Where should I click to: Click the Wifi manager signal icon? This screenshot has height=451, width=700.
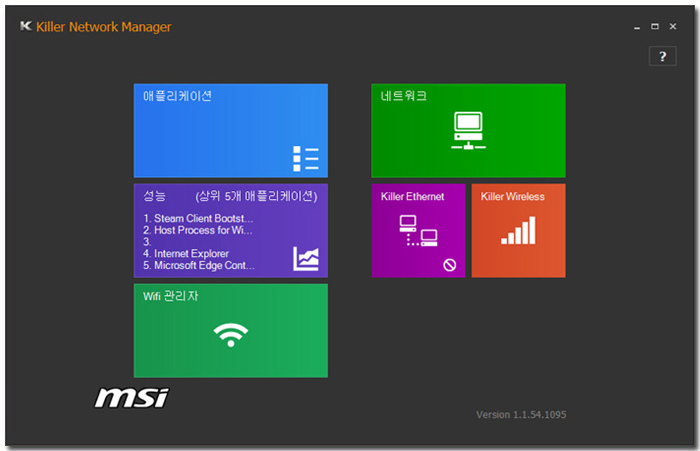[x=231, y=335]
